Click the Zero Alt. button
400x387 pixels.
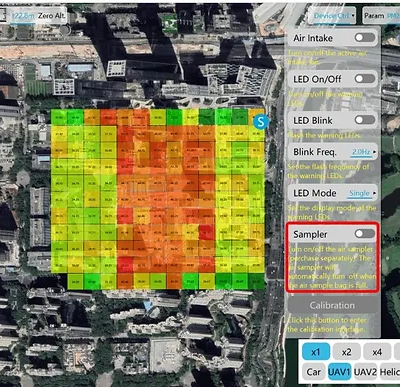click(52, 16)
